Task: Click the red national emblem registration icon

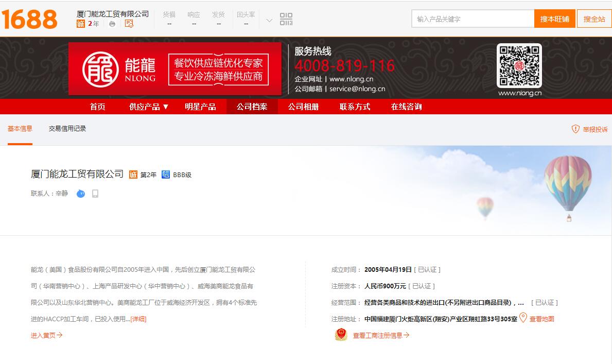Action: point(341,335)
